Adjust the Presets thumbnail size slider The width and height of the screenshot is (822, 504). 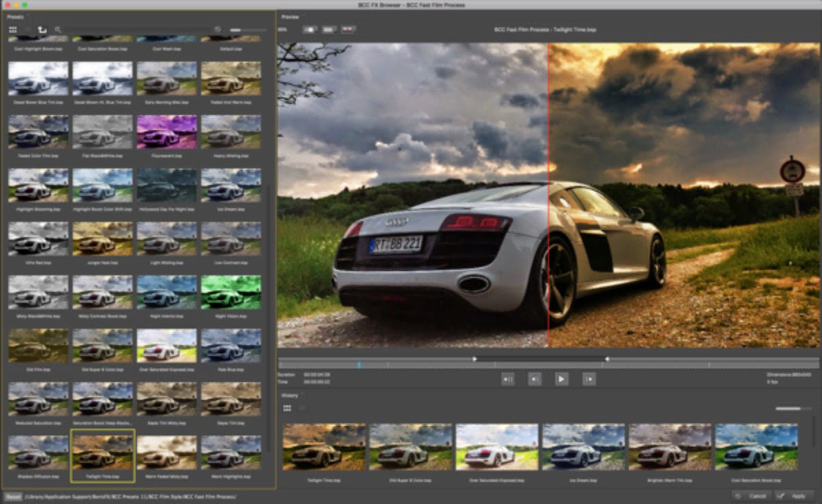[x=248, y=30]
